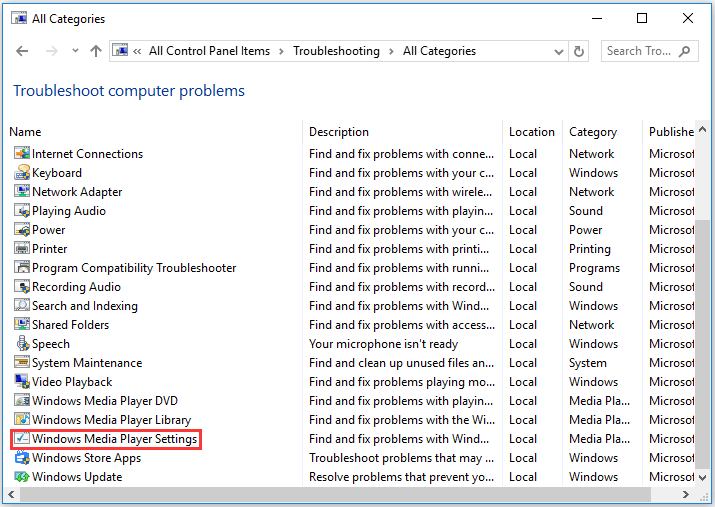The image size is (715, 507).
Task: Click the Speech microphone icon
Action: (x=21, y=344)
